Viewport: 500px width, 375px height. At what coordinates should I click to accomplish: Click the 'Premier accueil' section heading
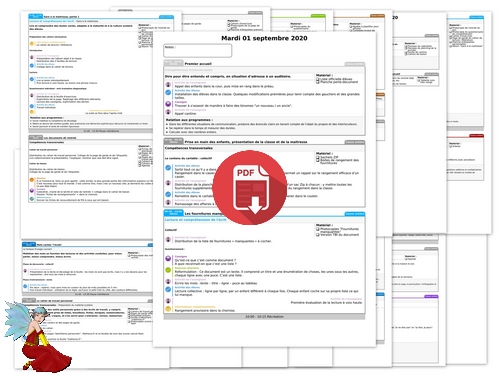198,63
